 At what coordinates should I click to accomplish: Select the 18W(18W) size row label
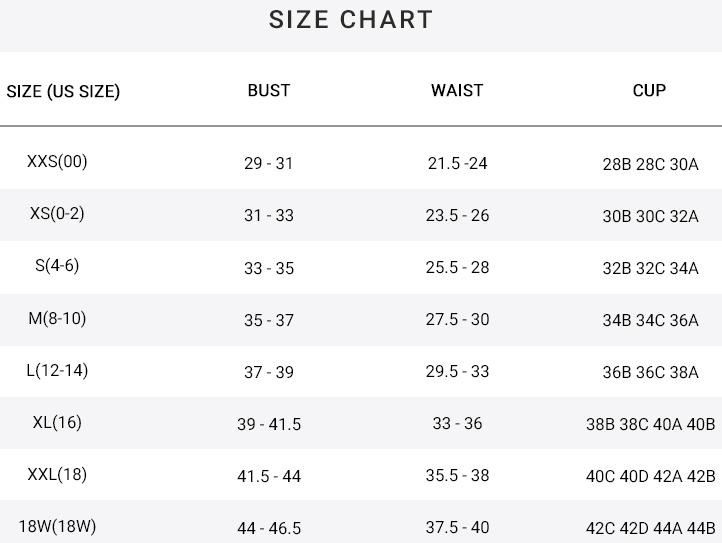[57, 526]
